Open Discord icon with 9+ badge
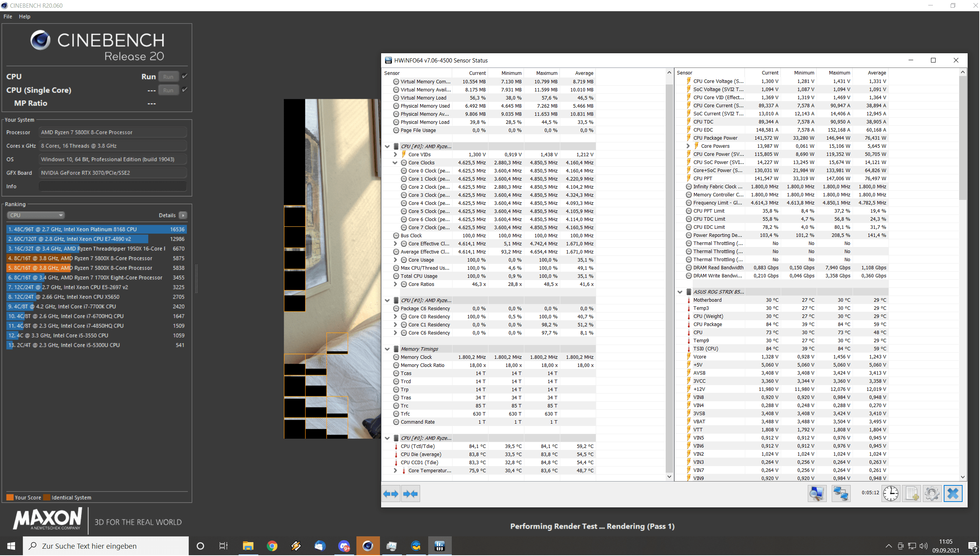The height and width of the screenshot is (556, 980). point(344,546)
